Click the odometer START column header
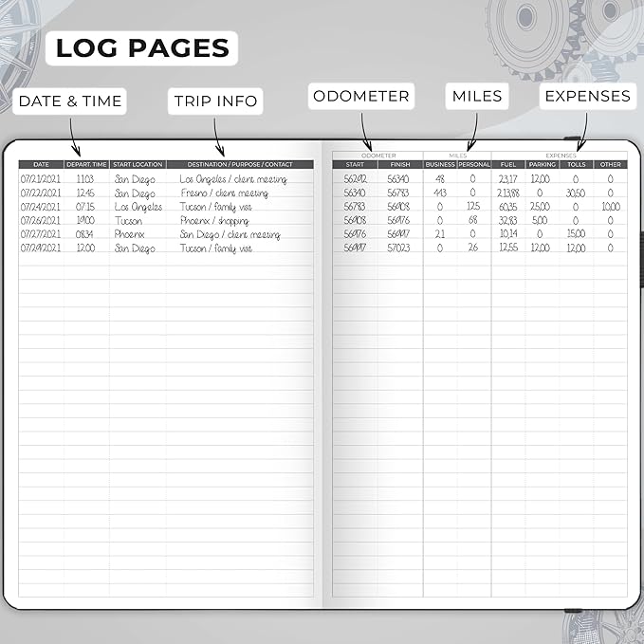Image resolution: width=644 pixels, height=644 pixels. [355, 165]
